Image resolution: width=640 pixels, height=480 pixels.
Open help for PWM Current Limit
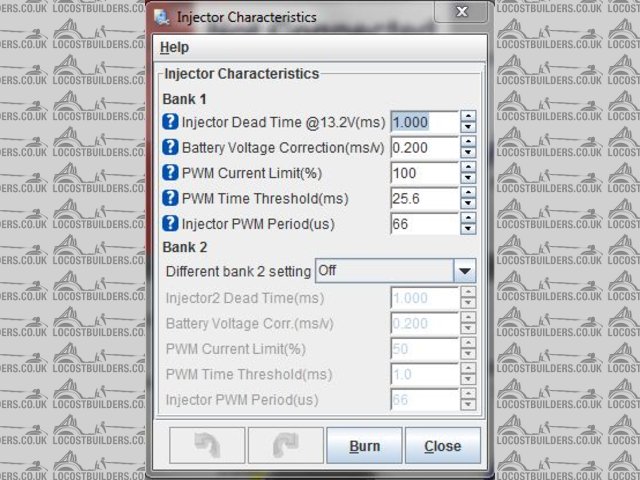click(170, 173)
